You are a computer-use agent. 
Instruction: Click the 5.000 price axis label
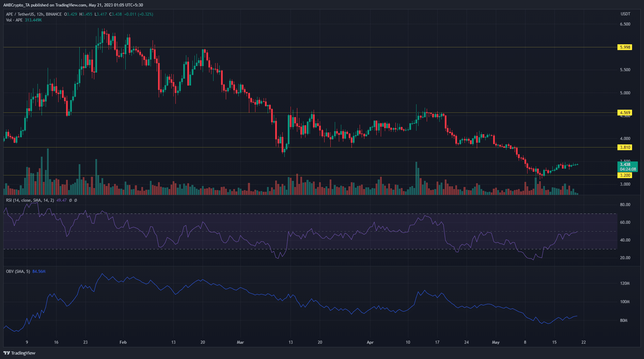coord(625,93)
